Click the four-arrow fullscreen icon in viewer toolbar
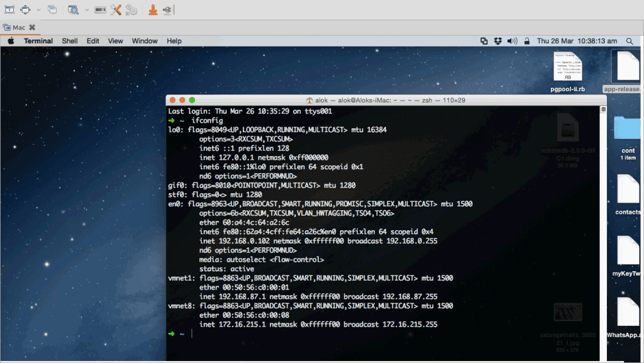The image size is (644, 363). point(25,9)
